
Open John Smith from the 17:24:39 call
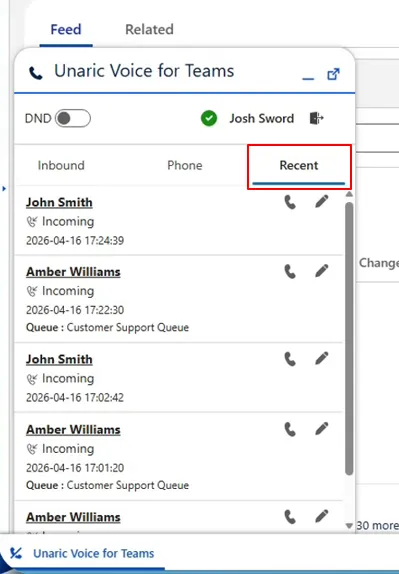pyautogui.click(x=59, y=202)
